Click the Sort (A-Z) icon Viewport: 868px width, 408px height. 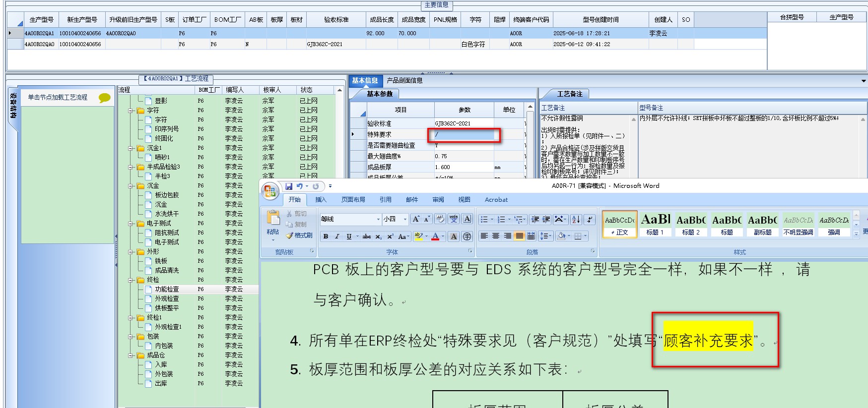[x=576, y=220]
